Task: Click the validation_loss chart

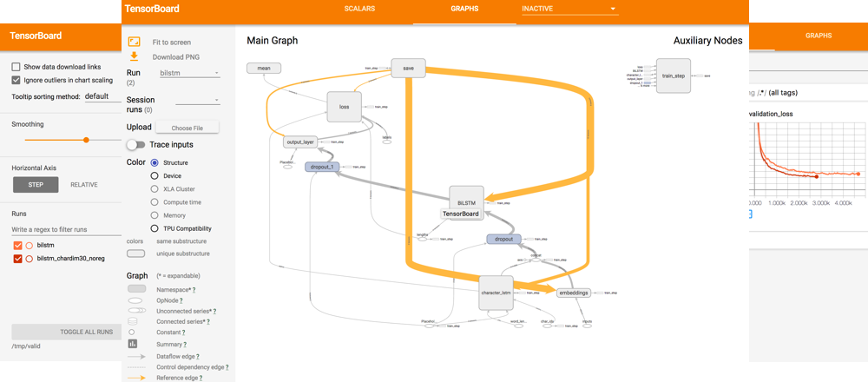Action: point(806,161)
